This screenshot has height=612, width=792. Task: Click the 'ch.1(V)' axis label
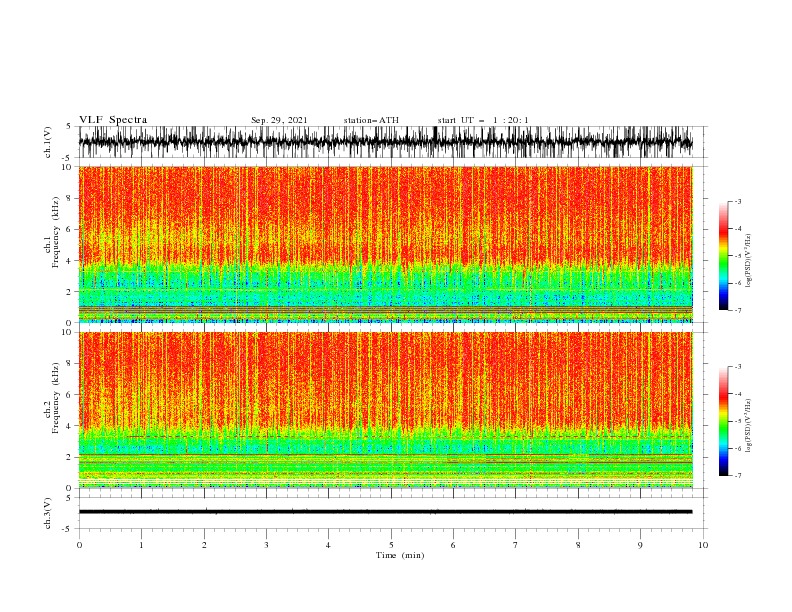pyautogui.click(x=48, y=142)
